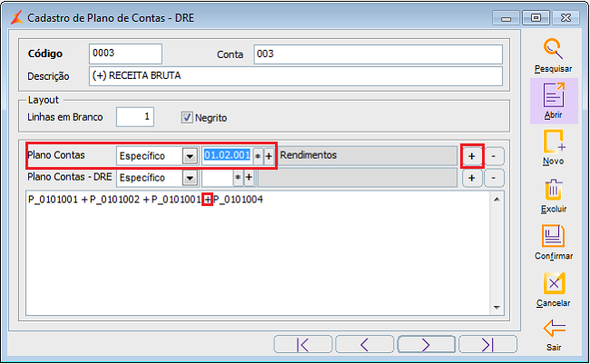Click the Conta field 003
The image size is (590, 364).
click(378, 54)
